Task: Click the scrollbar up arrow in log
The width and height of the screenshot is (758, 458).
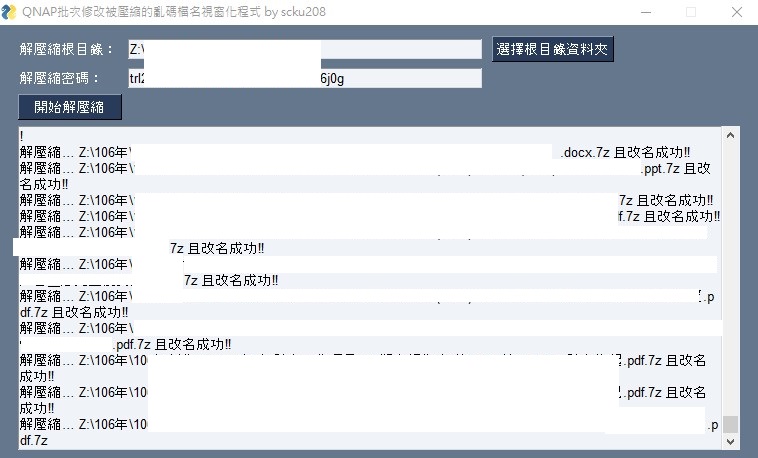Action: point(730,135)
